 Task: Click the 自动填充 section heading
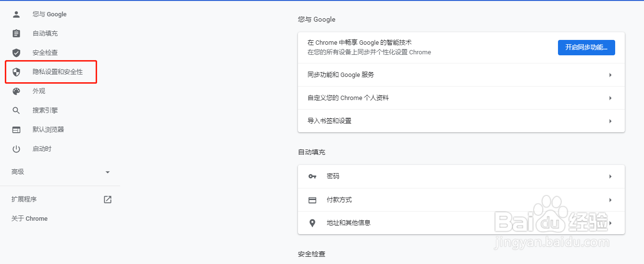(311, 152)
